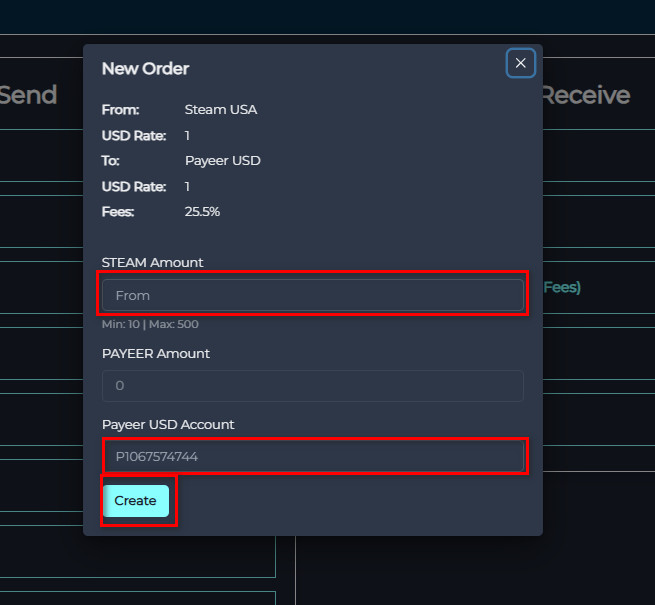This screenshot has width=655, height=605.
Task: Click the 'Send' heading behind the dialog
Action: point(28,95)
